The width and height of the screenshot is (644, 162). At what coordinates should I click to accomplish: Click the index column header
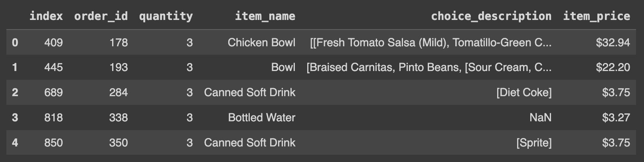pyautogui.click(x=46, y=16)
